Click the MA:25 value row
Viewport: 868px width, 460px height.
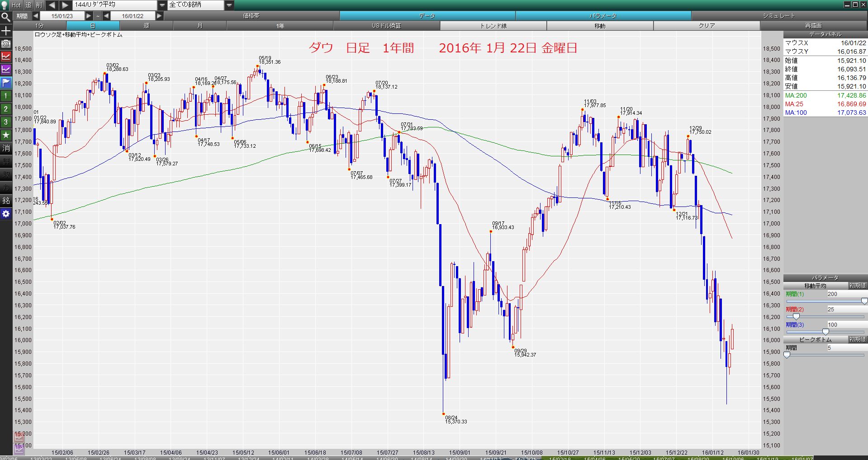pos(825,104)
